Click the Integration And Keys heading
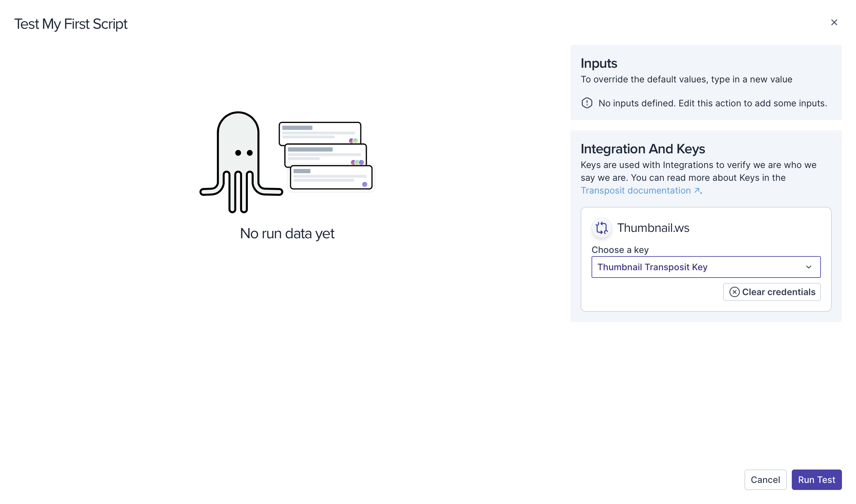The height and width of the screenshot is (504, 856). [642, 149]
